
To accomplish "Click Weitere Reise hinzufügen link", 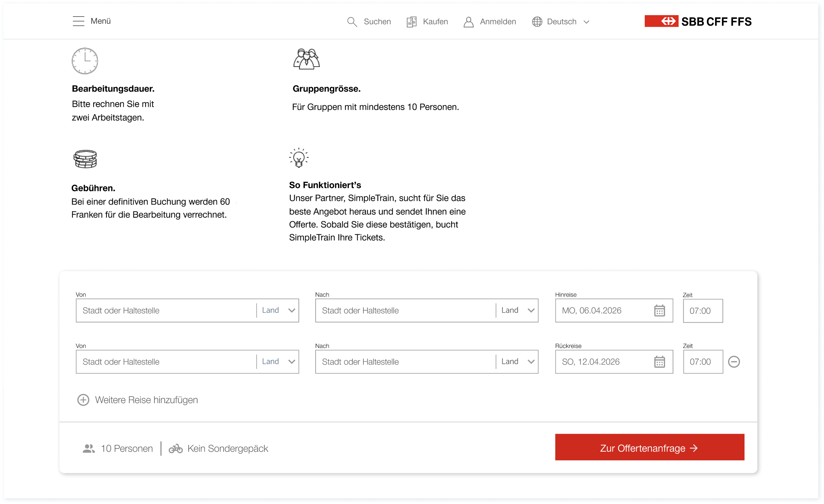I will click(146, 400).
